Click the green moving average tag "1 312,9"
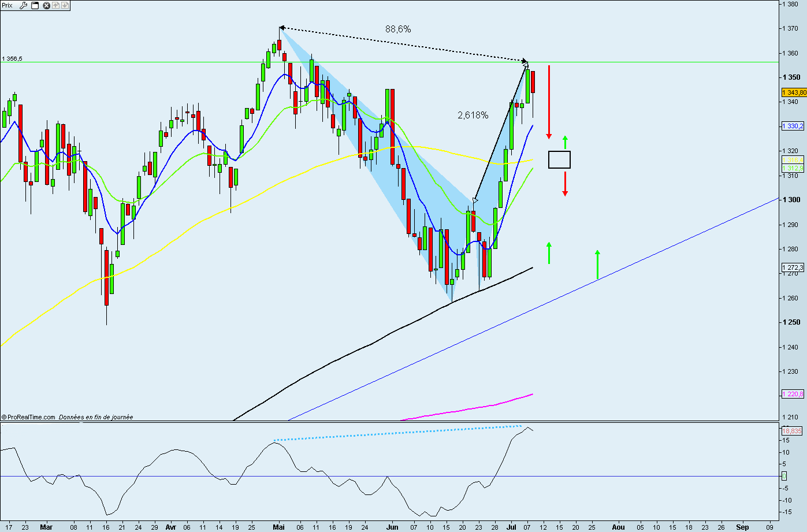The image size is (807, 532). [x=793, y=168]
